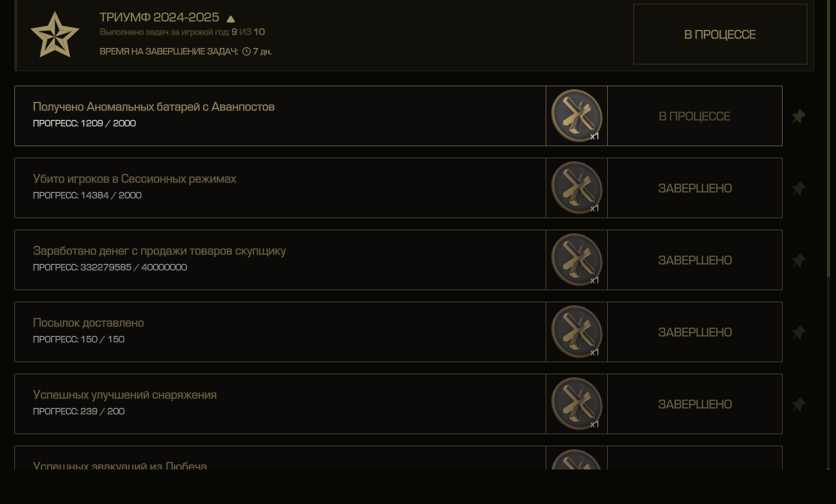Click reward token for Успешных улучшений снаряжения
This screenshot has width=836, height=504.
click(x=576, y=403)
